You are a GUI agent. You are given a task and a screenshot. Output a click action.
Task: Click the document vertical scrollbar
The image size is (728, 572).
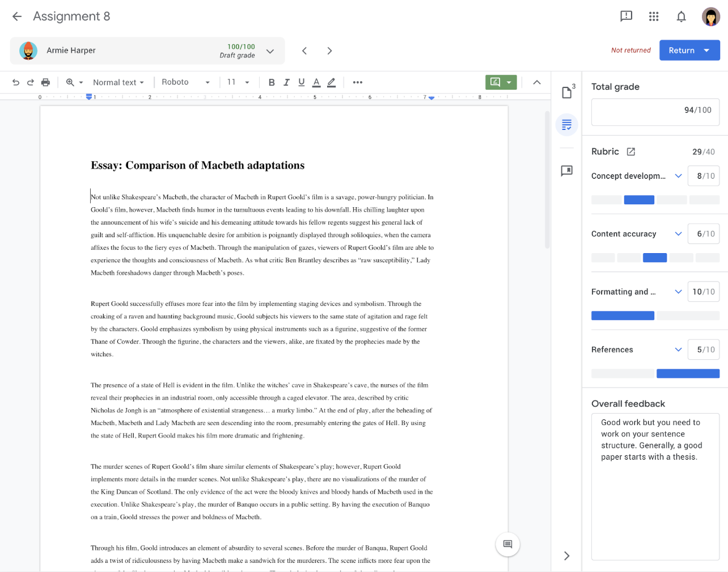[x=547, y=180]
